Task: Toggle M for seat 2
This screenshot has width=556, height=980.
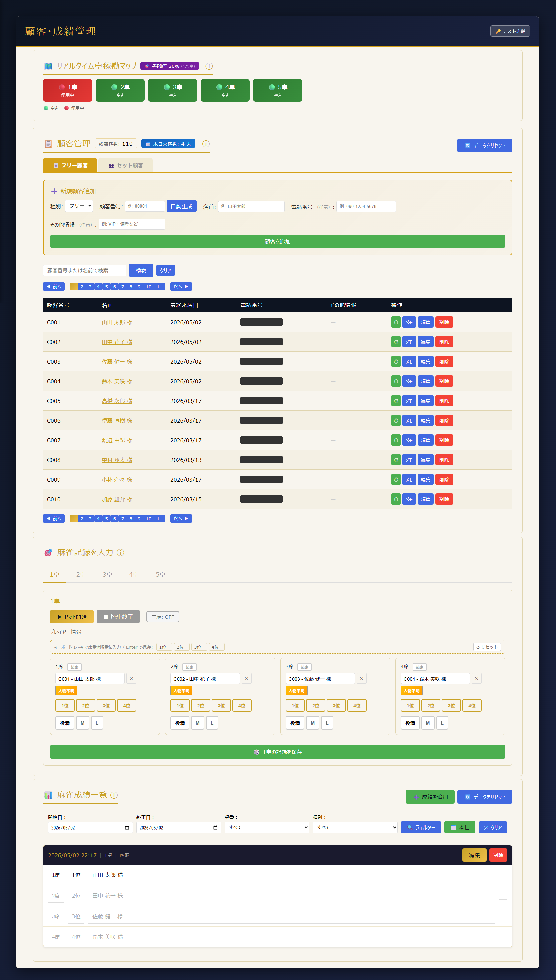Action: click(x=197, y=723)
